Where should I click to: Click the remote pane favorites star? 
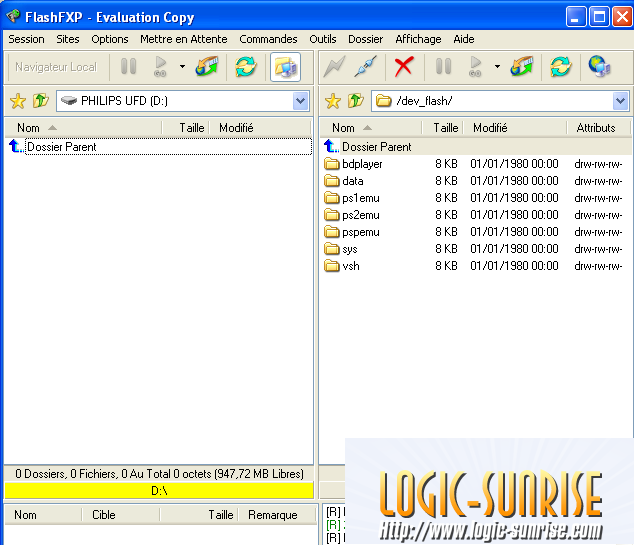tap(333, 101)
